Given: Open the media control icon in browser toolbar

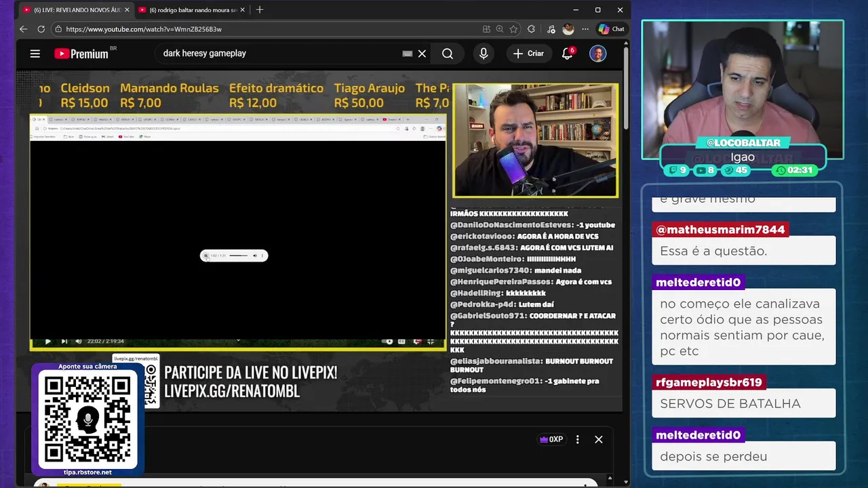Looking at the screenshot, I should (551, 29).
